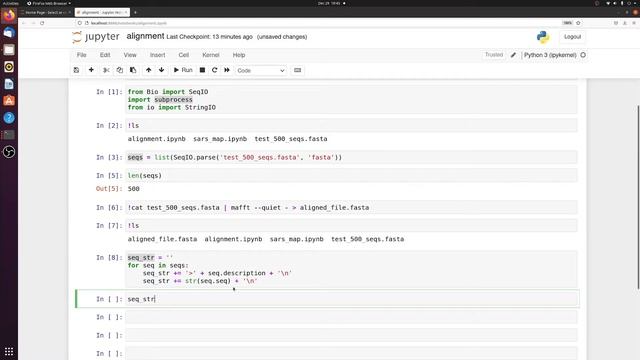Click output text aligned_file.fasta
The height and width of the screenshot is (360, 640).
click(x=162, y=239)
